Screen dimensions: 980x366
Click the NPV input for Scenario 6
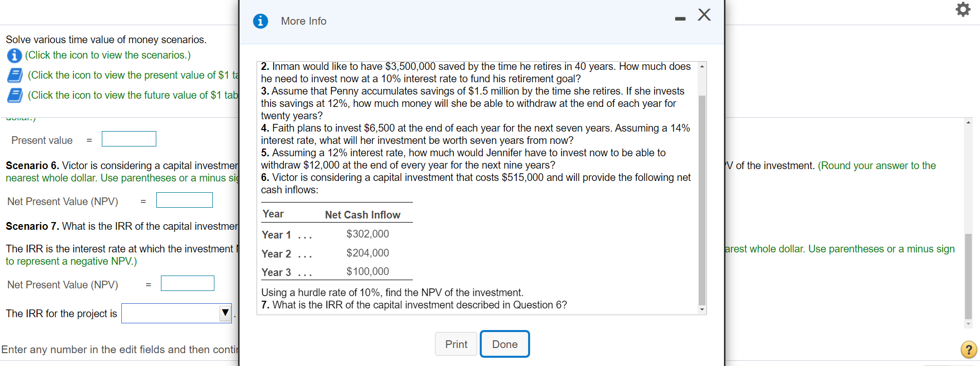(184, 200)
